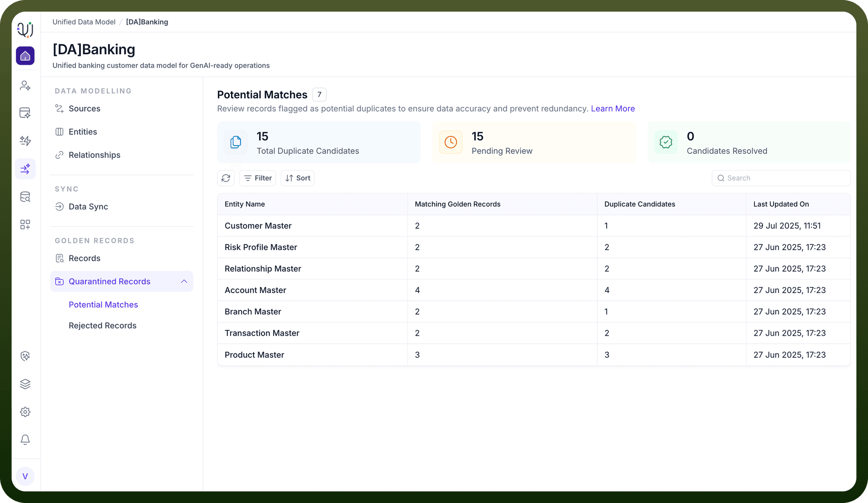The width and height of the screenshot is (868, 503).
Task: Open the Product Master row
Action: pyautogui.click(x=534, y=355)
